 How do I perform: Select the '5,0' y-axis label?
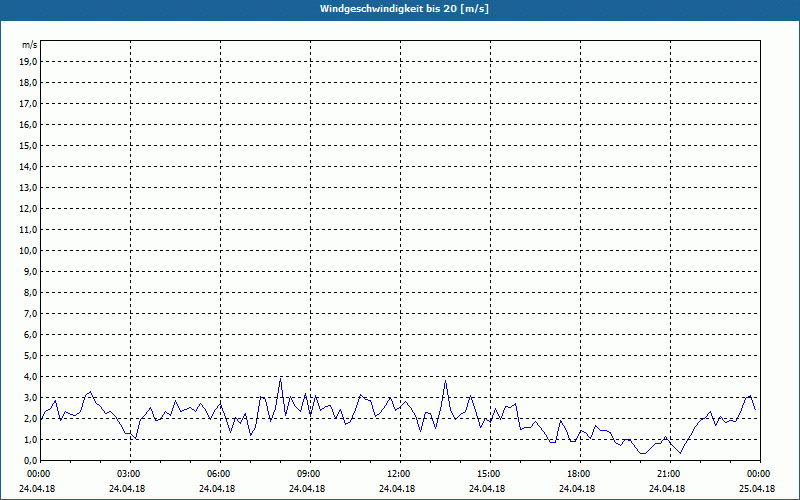coord(31,356)
